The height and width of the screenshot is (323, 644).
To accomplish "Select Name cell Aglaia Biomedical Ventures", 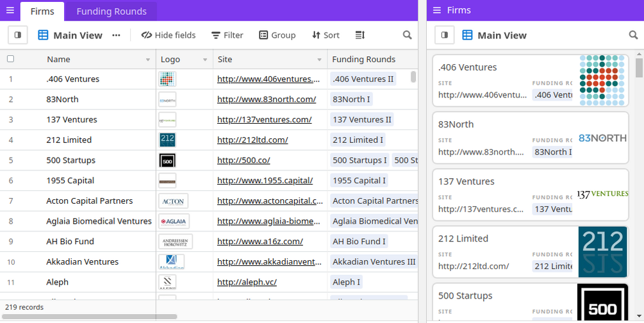I will tap(99, 221).
